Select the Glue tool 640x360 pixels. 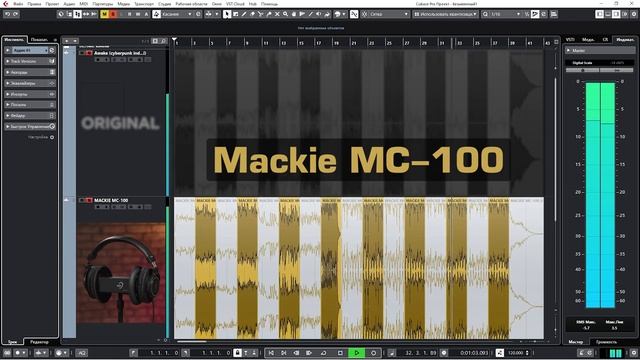pyautogui.click(x=269, y=14)
